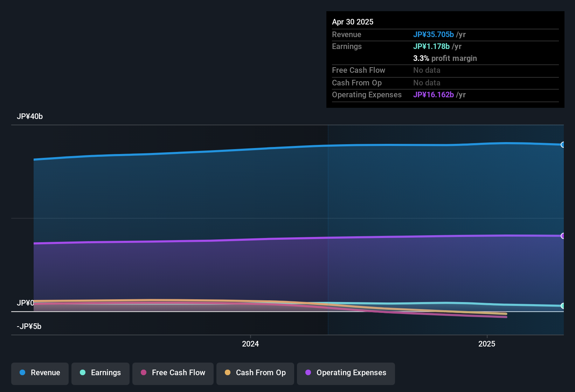Click Free Cash Flow 'No data' value
Viewport: 575px width, 392px height.
tap(427, 70)
